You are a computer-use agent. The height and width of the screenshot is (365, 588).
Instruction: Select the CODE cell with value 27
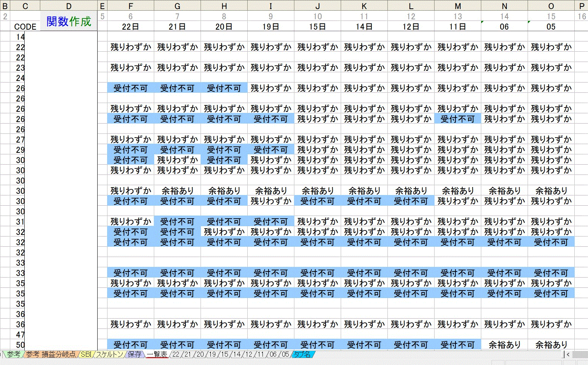(18, 140)
